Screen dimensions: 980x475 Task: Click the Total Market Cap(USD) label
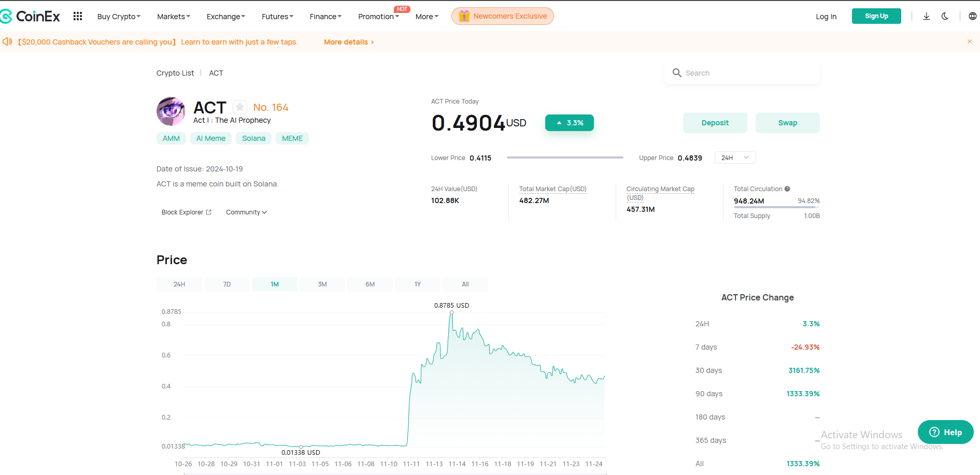pyautogui.click(x=552, y=189)
